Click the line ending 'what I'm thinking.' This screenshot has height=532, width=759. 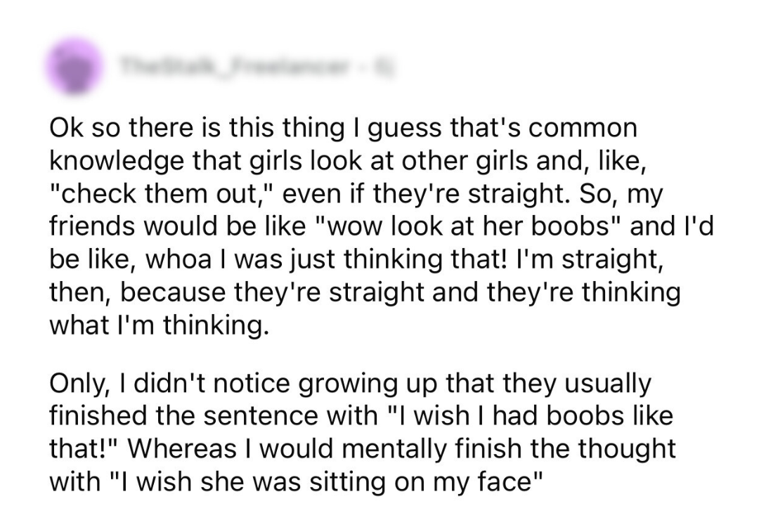tap(158, 325)
